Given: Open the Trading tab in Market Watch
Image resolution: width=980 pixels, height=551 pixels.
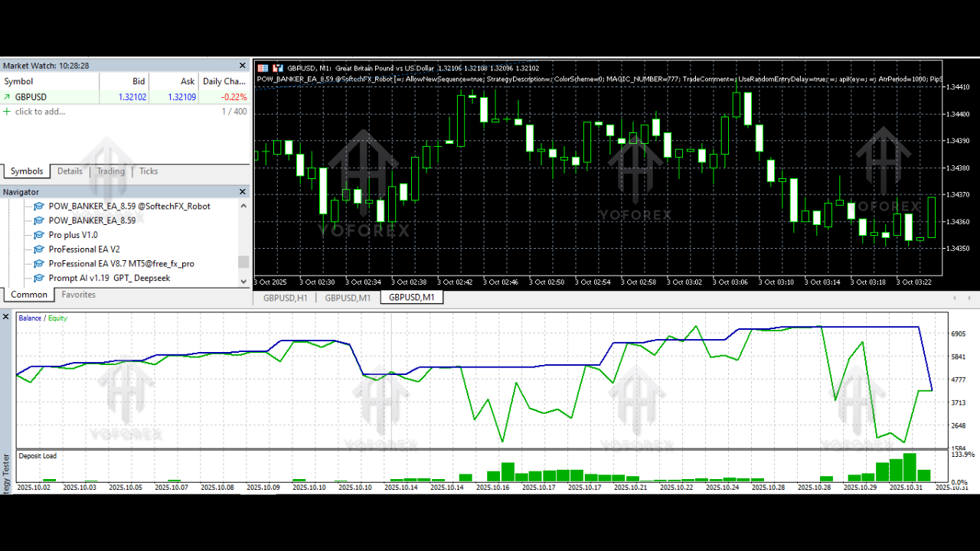Looking at the screenshot, I should 110,171.
